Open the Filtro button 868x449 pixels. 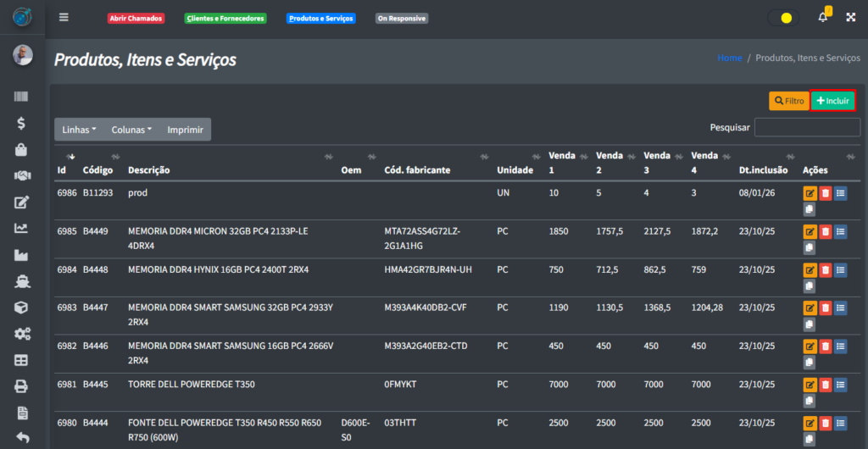tap(788, 101)
